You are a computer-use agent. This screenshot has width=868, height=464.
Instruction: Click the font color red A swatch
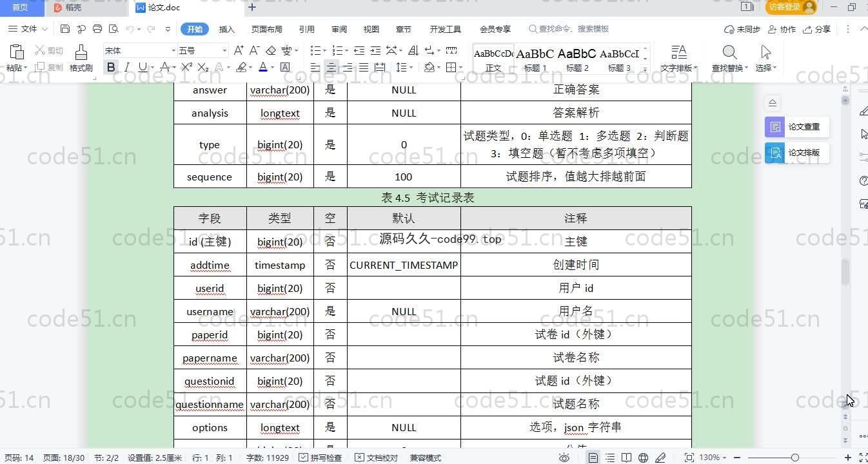point(262,67)
